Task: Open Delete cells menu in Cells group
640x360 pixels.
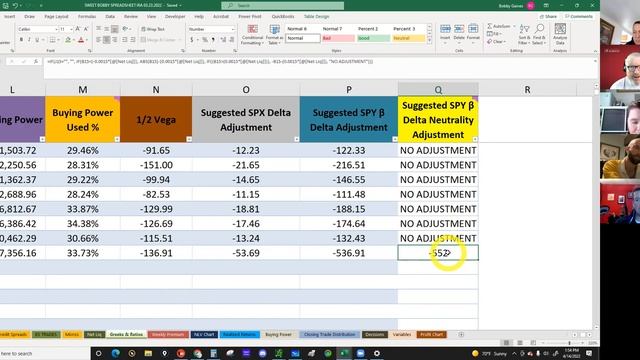Action: point(459,33)
